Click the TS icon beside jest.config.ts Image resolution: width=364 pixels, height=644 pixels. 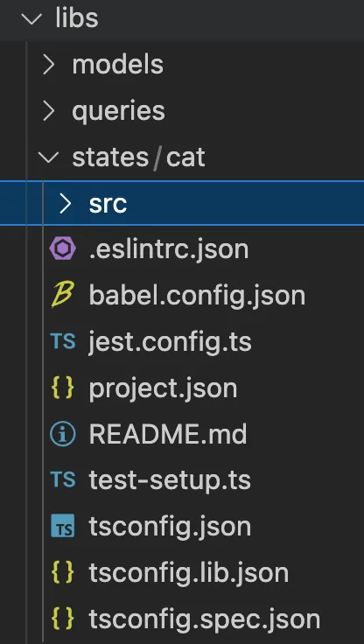(63, 341)
